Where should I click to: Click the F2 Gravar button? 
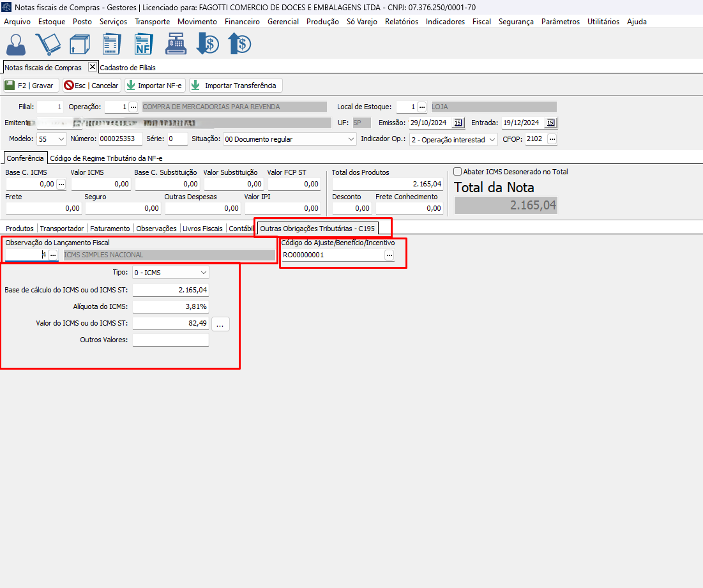pos(31,86)
